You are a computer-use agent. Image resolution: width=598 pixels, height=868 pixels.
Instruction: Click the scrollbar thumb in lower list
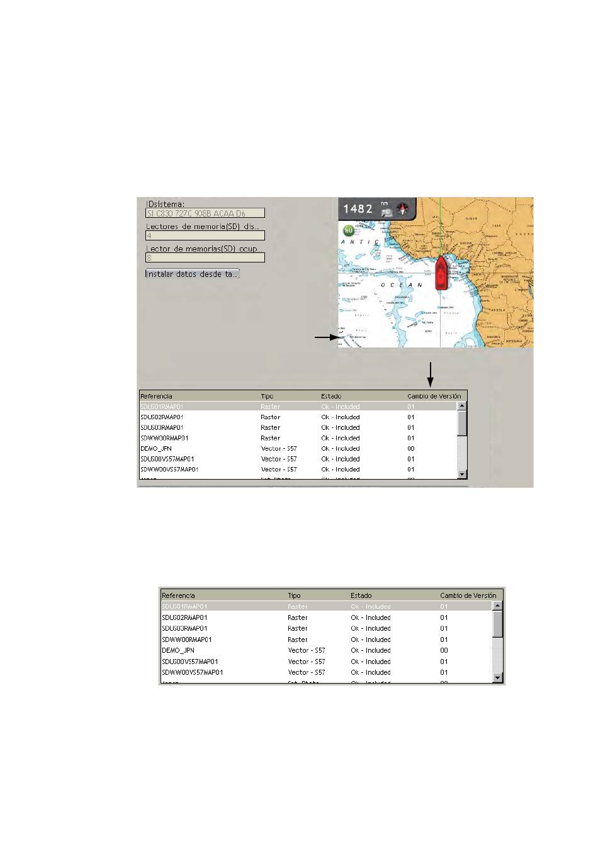coord(497,624)
